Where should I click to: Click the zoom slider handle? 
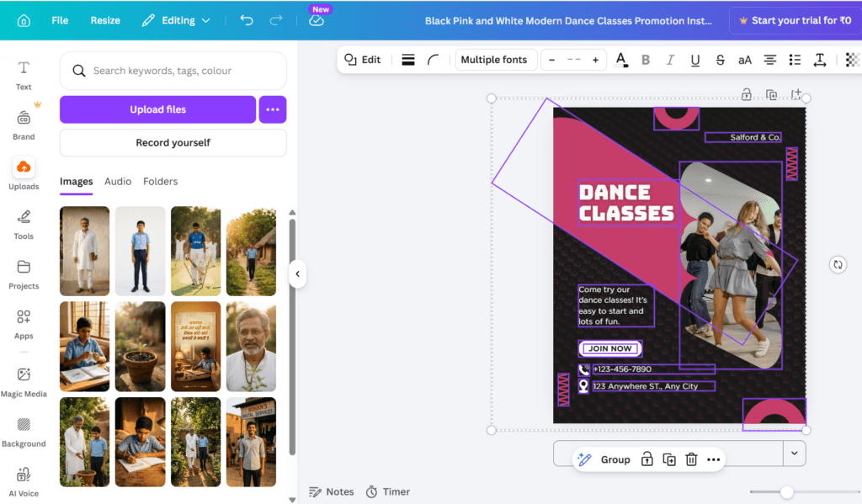click(786, 492)
